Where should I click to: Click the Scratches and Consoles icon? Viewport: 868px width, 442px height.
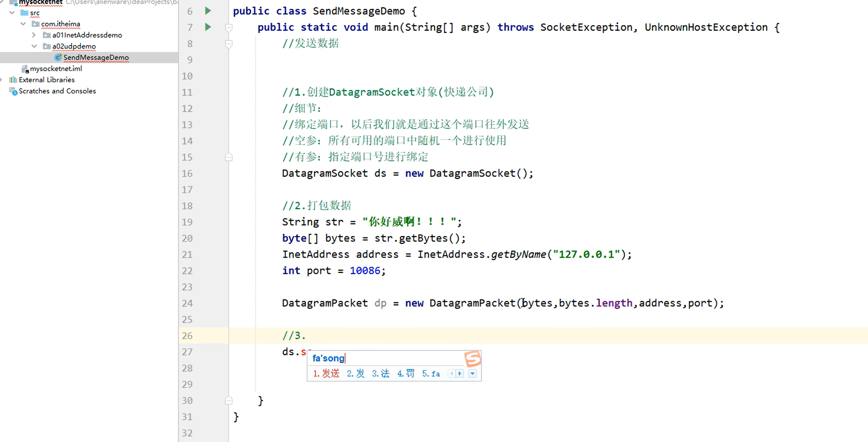tap(13, 91)
